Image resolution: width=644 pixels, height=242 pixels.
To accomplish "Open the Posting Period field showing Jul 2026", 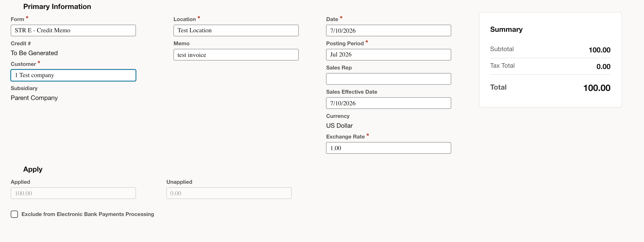I will point(388,55).
